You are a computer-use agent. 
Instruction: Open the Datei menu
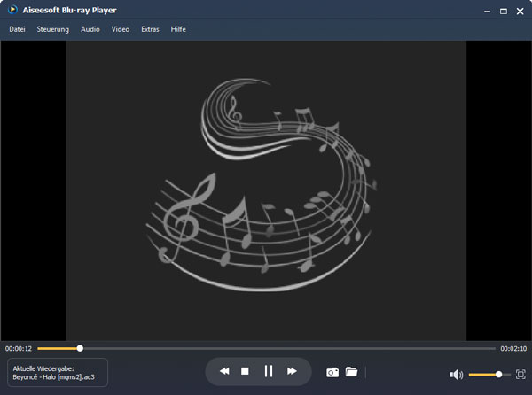[17, 29]
